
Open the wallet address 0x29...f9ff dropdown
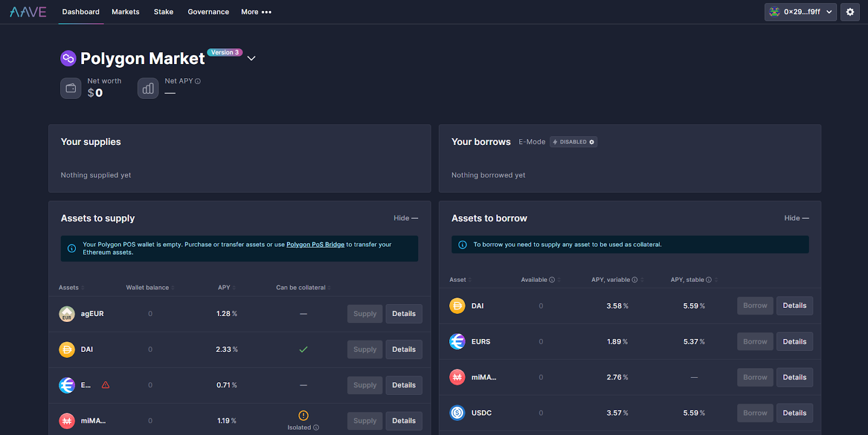coord(800,12)
